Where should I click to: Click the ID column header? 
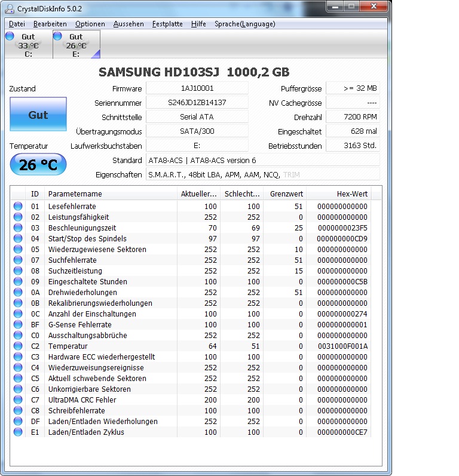tap(35, 194)
